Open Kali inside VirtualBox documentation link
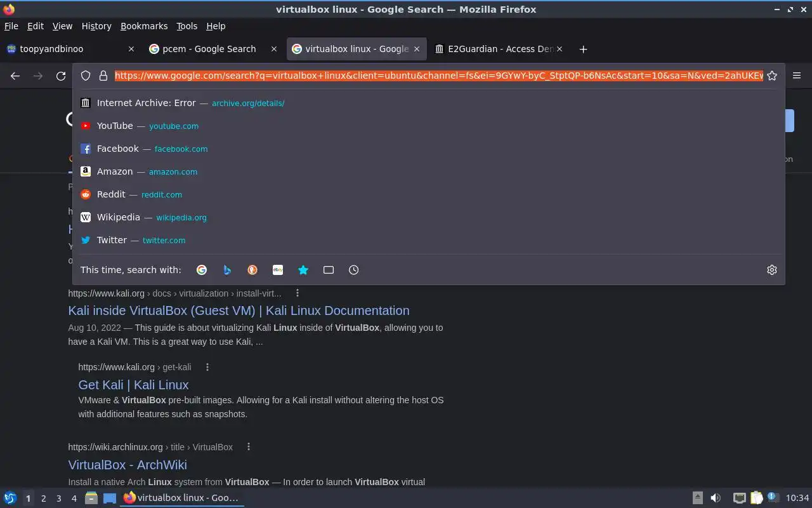Screen dimensions: 812x508 tap(239, 311)
